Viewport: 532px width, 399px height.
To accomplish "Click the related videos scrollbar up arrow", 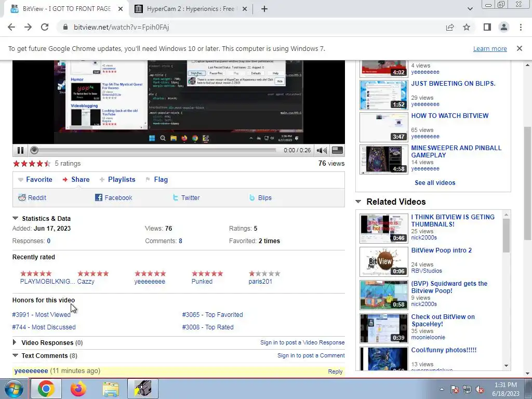I will 506,215.
